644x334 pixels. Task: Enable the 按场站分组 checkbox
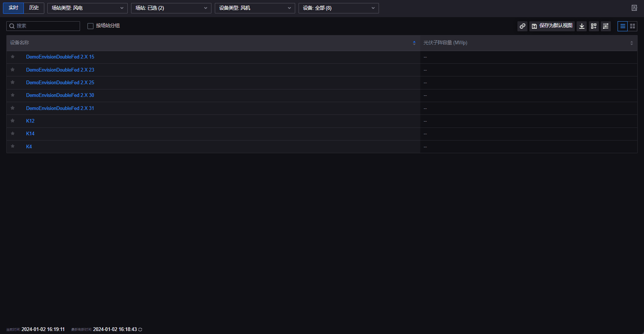pyautogui.click(x=90, y=26)
